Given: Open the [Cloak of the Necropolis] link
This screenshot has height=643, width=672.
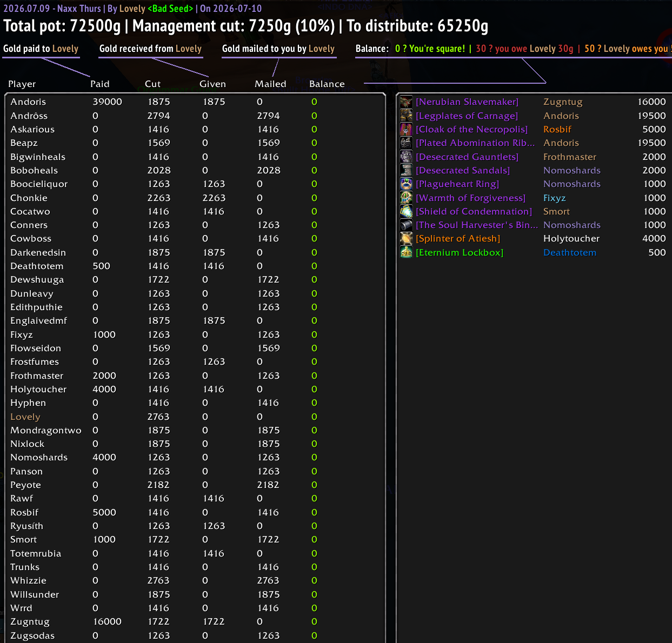Looking at the screenshot, I should point(471,129).
